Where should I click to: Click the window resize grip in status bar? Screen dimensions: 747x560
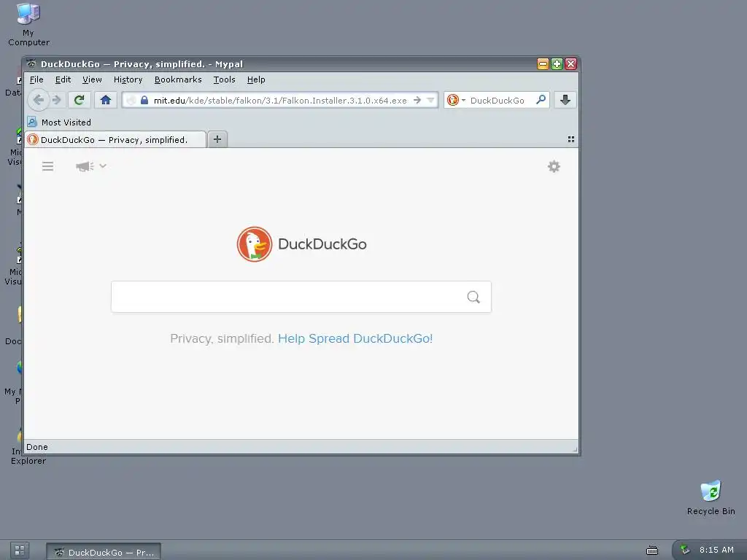coord(575,448)
